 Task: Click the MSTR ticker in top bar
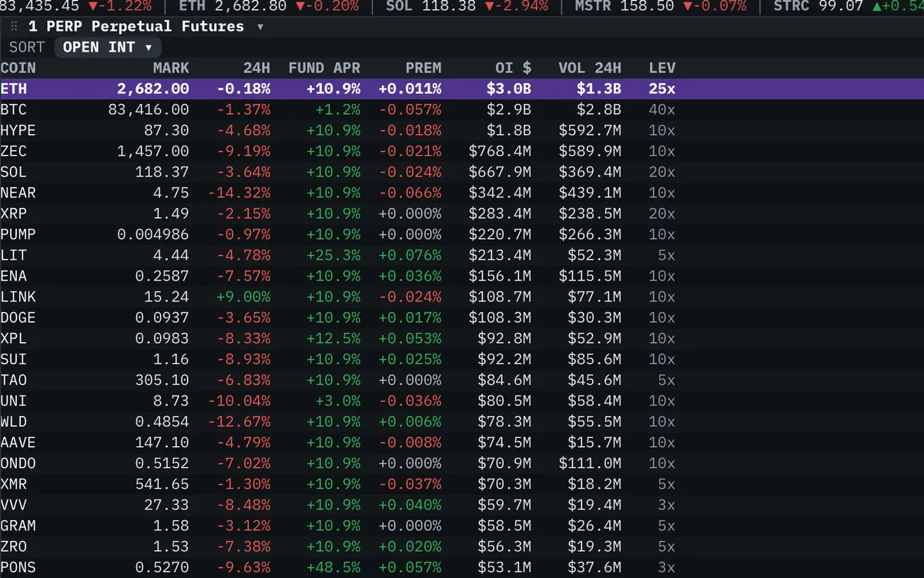660,7
